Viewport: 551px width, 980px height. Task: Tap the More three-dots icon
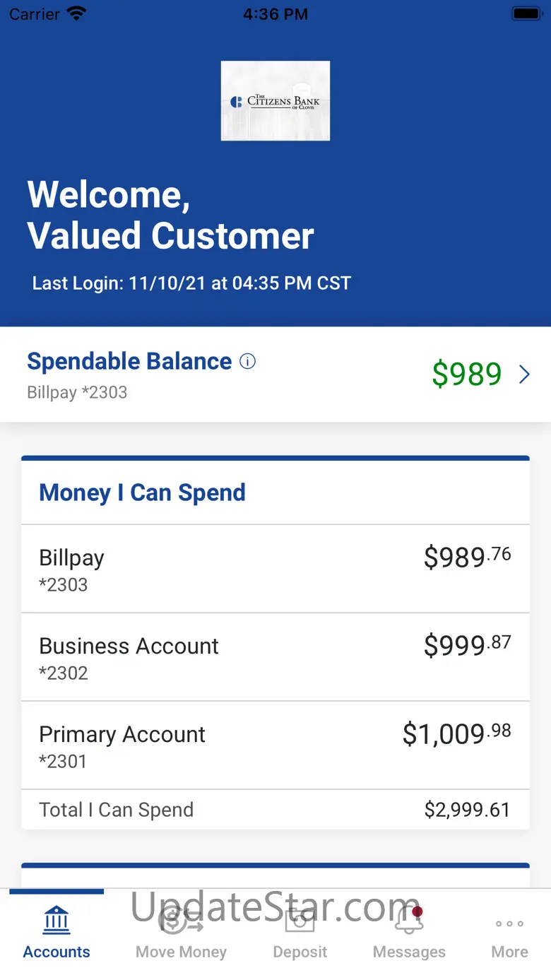point(509,923)
